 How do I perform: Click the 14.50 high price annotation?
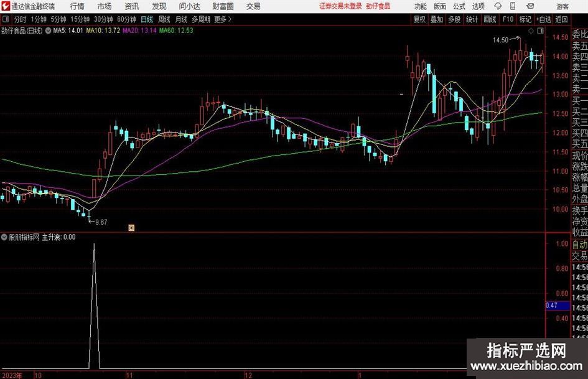point(500,40)
